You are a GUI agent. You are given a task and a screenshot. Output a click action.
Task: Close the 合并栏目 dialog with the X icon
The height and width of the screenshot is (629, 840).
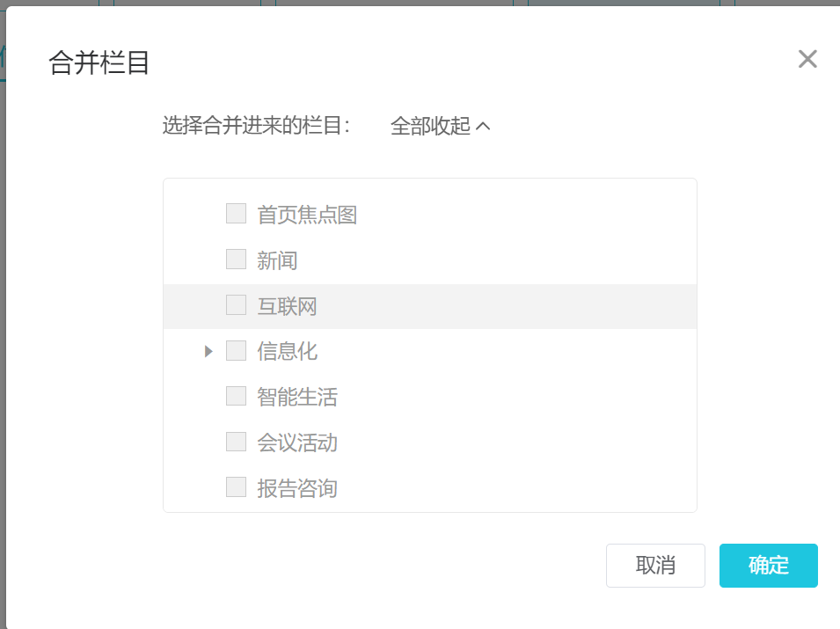tap(807, 60)
